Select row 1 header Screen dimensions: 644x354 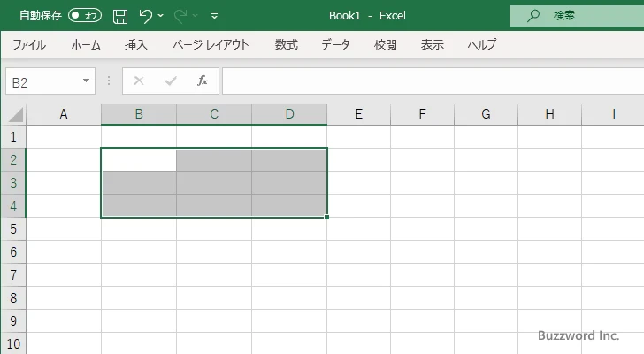pyautogui.click(x=13, y=137)
